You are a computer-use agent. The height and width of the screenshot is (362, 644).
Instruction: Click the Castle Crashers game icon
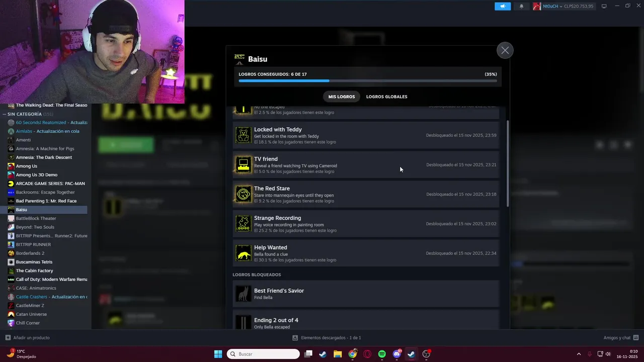pyautogui.click(x=11, y=297)
